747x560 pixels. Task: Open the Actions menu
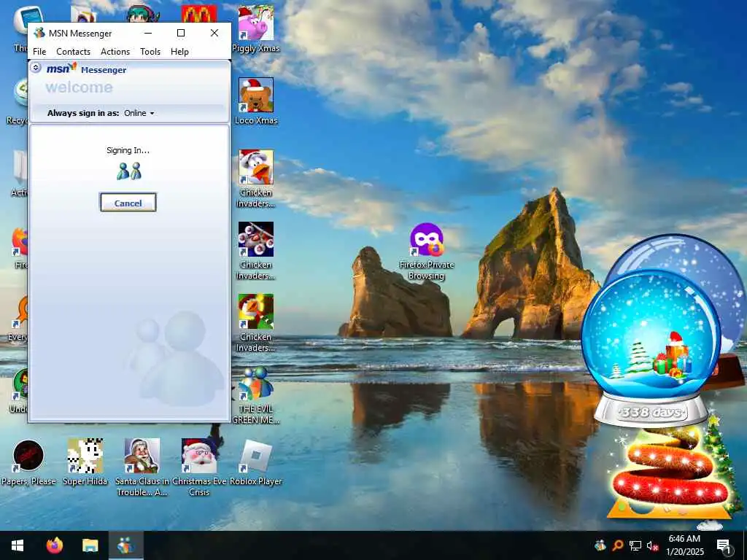tap(115, 52)
